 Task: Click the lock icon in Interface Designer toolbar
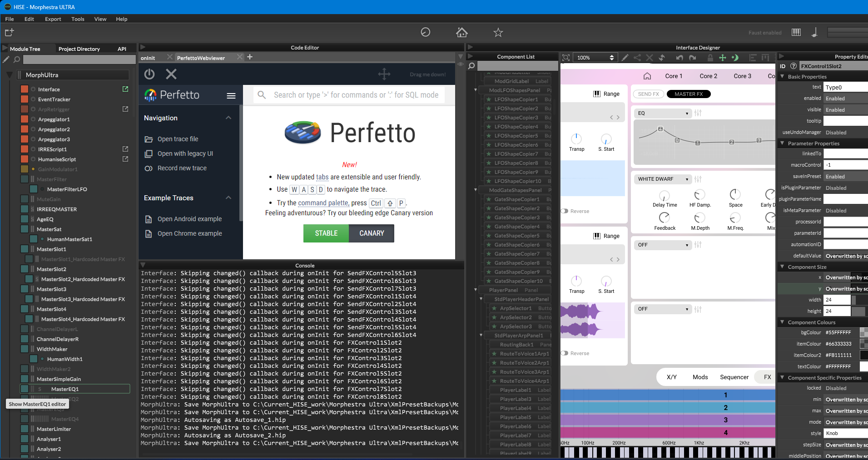tap(710, 58)
